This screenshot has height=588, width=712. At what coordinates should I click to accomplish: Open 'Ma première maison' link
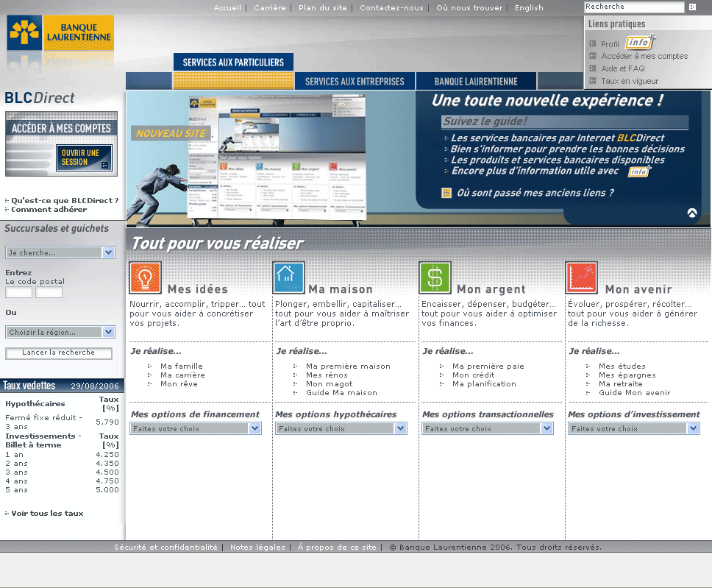348,366
